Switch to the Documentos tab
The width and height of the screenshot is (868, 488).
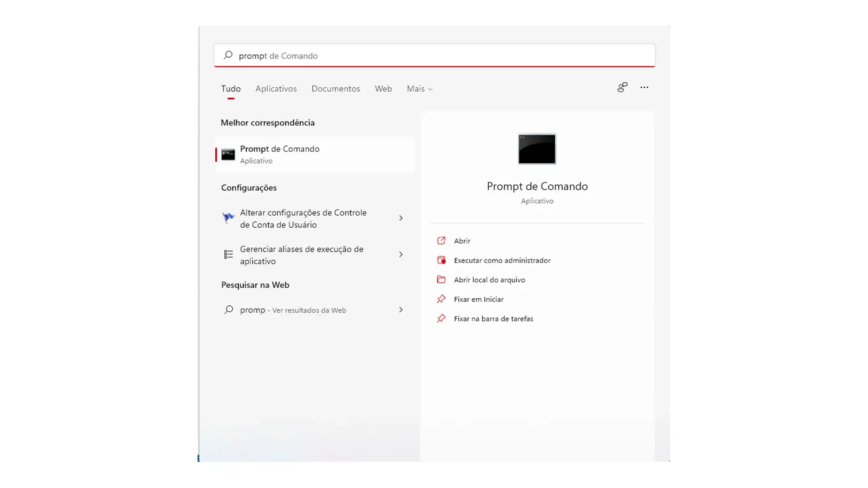pyautogui.click(x=335, y=89)
